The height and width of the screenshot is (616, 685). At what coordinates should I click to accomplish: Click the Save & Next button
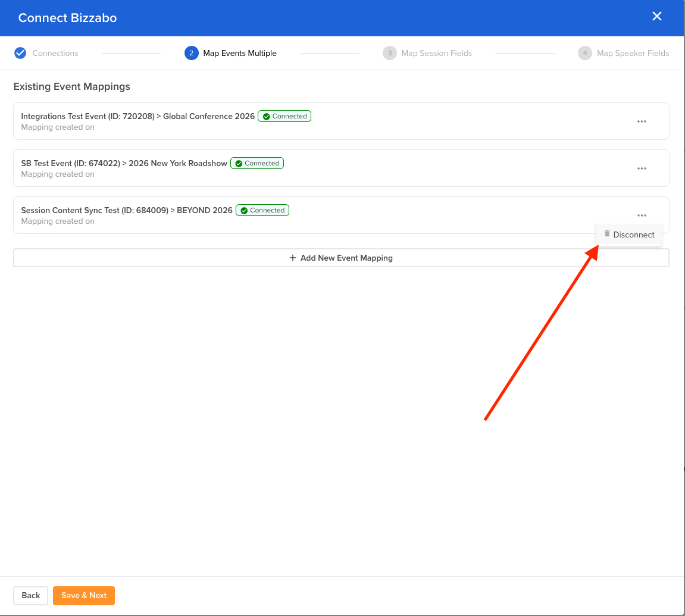[84, 595]
